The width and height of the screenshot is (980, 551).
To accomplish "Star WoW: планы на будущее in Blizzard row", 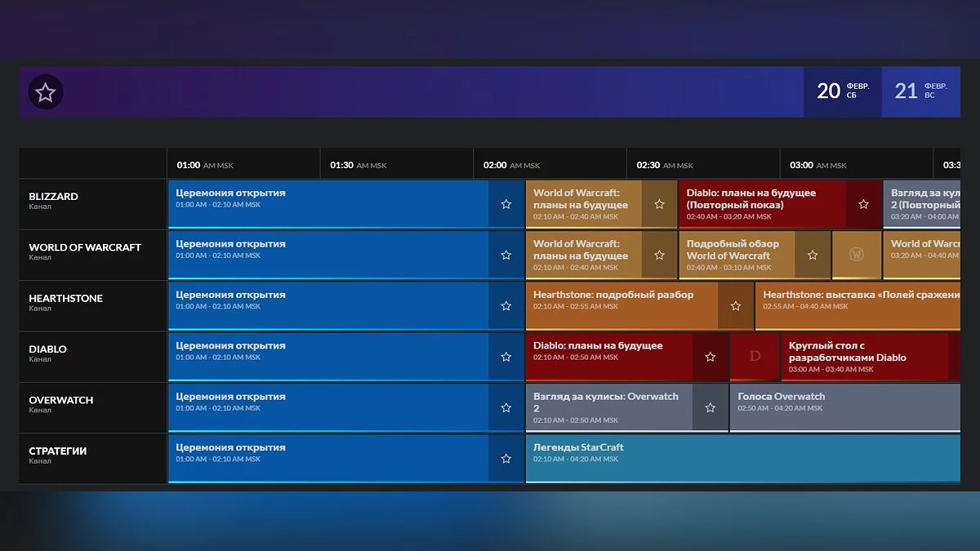I will (659, 204).
